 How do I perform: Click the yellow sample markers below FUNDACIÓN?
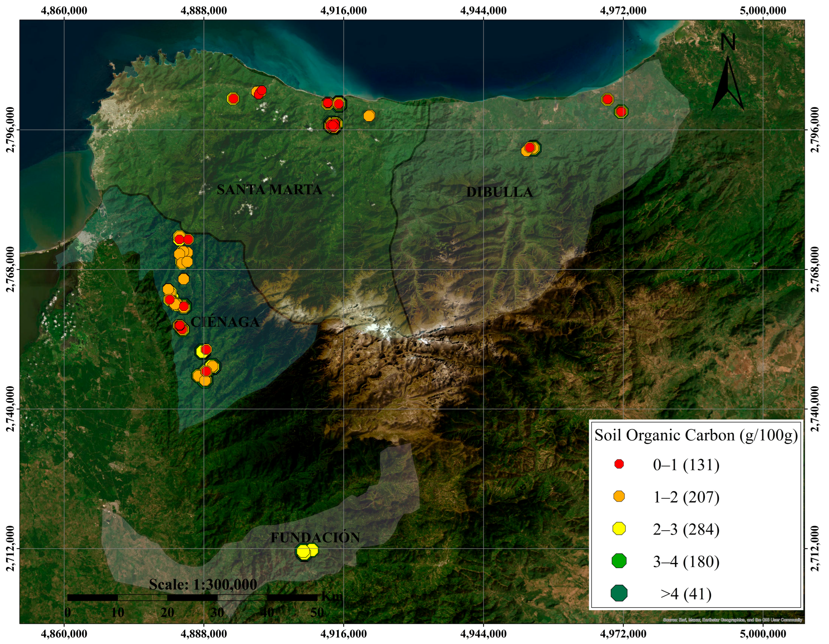point(306,552)
